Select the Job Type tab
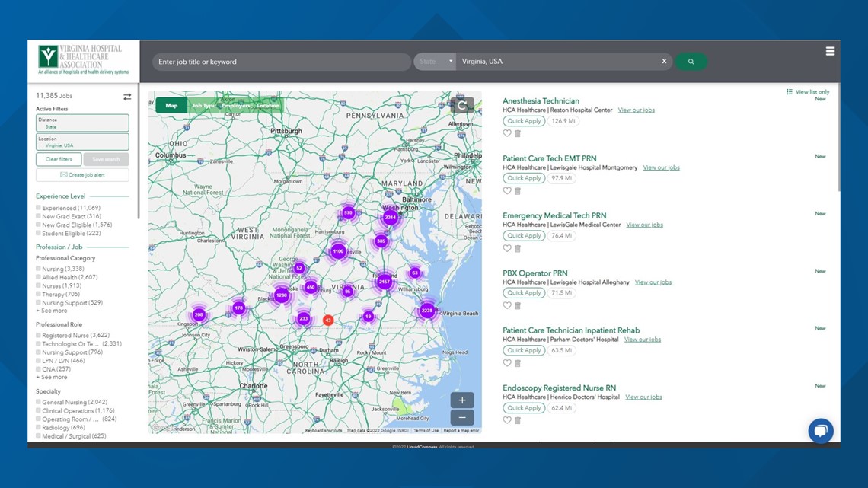Image resolution: width=868 pixels, height=488 pixels. tap(204, 105)
